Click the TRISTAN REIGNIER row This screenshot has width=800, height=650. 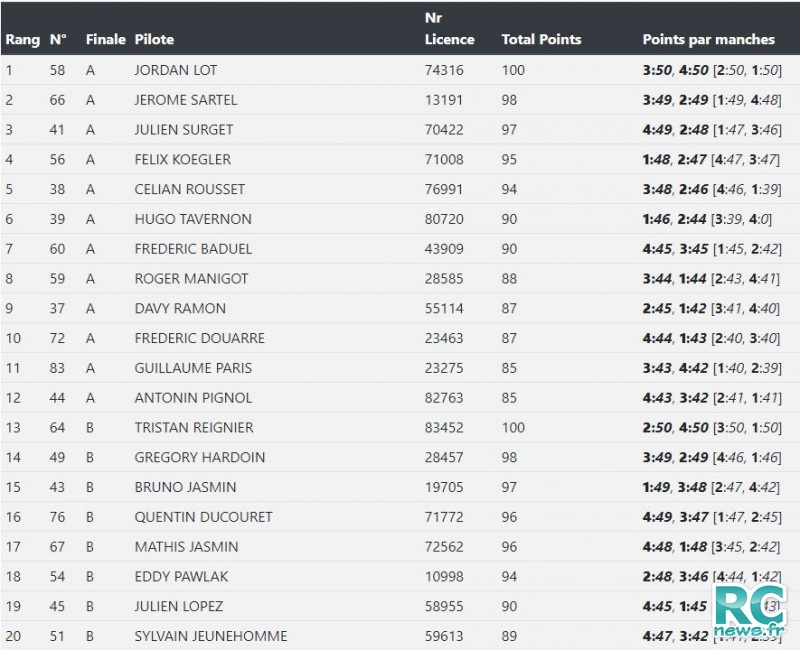[400, 428]
